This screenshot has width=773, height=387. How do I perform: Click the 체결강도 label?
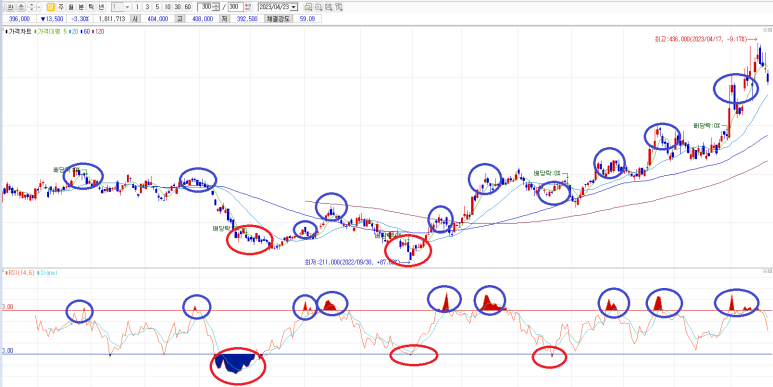point(279,19)
